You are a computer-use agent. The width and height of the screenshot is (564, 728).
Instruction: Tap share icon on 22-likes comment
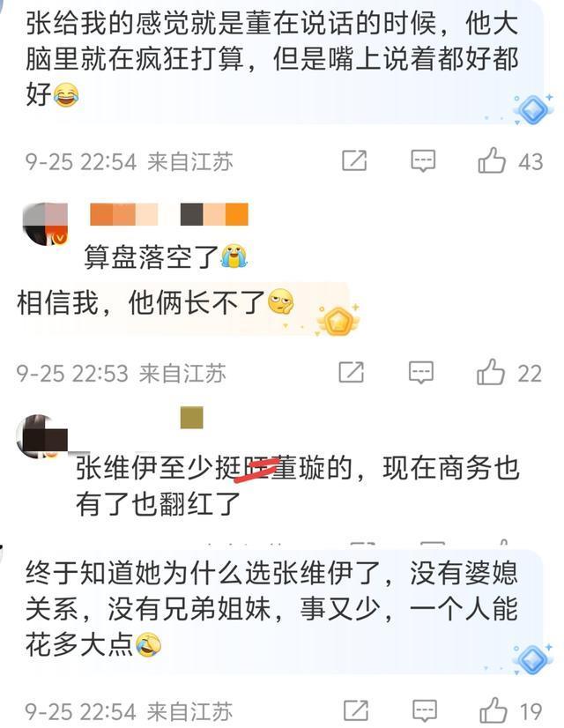[352, 372]
